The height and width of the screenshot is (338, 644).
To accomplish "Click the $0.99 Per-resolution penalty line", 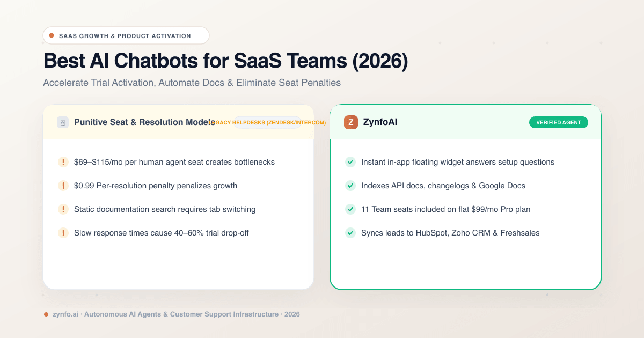I will click(x=156, y=186).
